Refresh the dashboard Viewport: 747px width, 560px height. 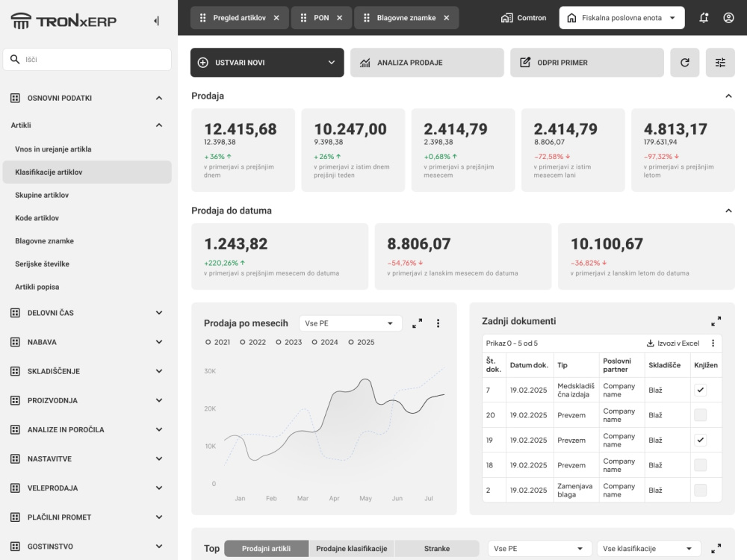click(x=684, y=63)
